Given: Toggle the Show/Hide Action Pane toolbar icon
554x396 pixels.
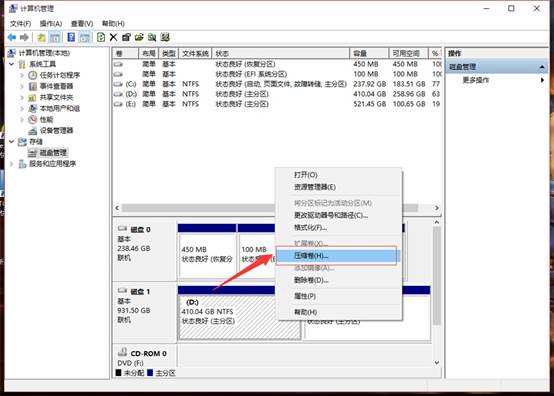Looking at the screenshot, I should pos(84,37).
